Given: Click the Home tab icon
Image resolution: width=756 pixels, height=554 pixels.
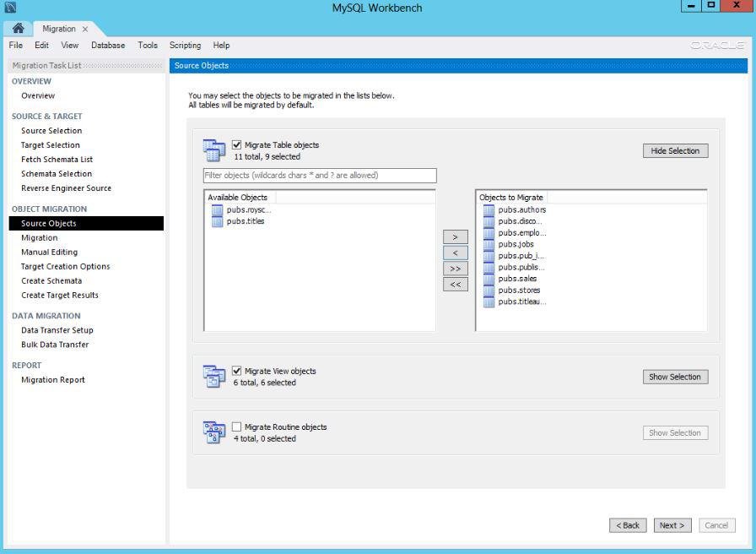Looking at the screenshot, I should pos(18,29).
